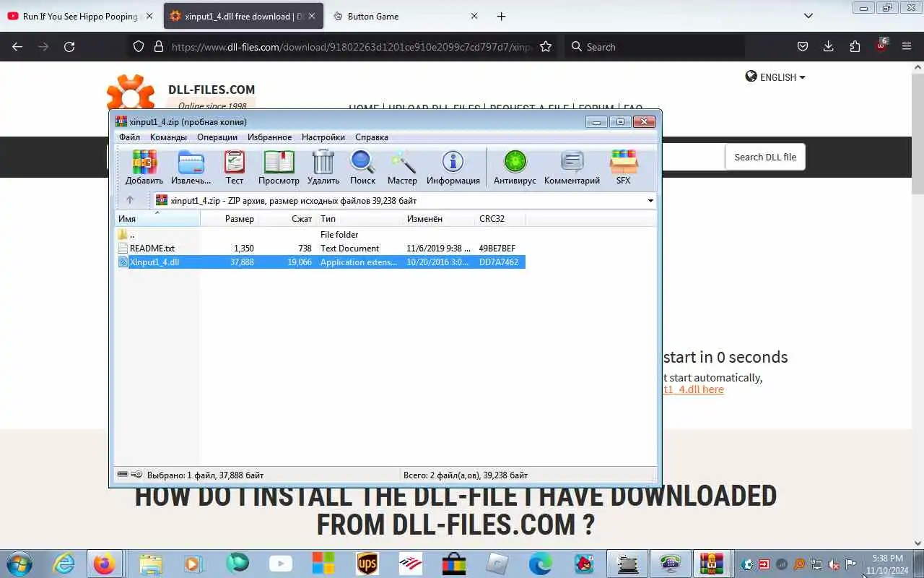The image size is (924, 578).
Task: Open Firefox hamburger application menu
Action: 907,46
